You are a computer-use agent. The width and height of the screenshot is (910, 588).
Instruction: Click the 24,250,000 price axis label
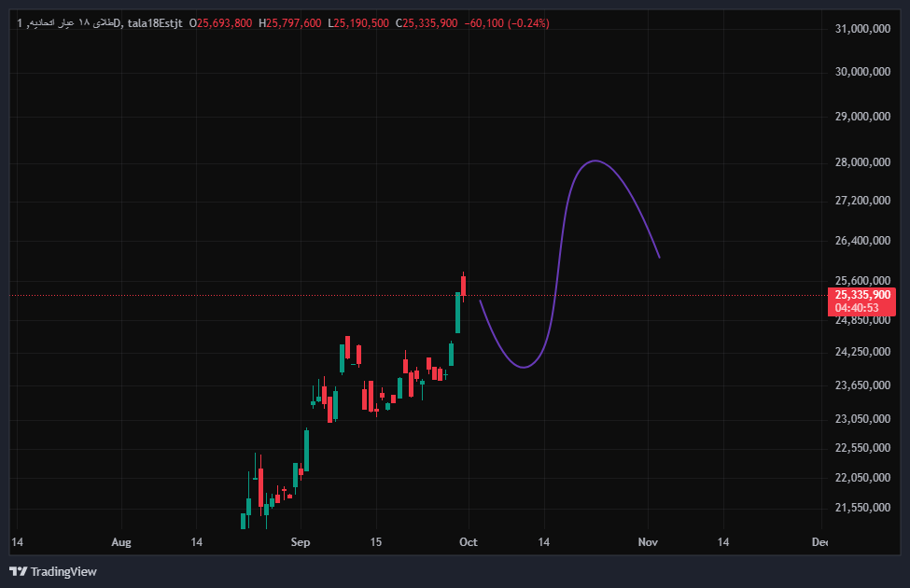click(862, 352)
